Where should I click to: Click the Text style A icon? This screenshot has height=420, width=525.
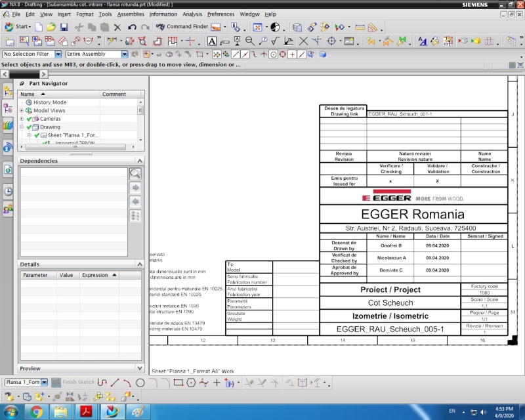pyautogui.click(x=422, y=41)
